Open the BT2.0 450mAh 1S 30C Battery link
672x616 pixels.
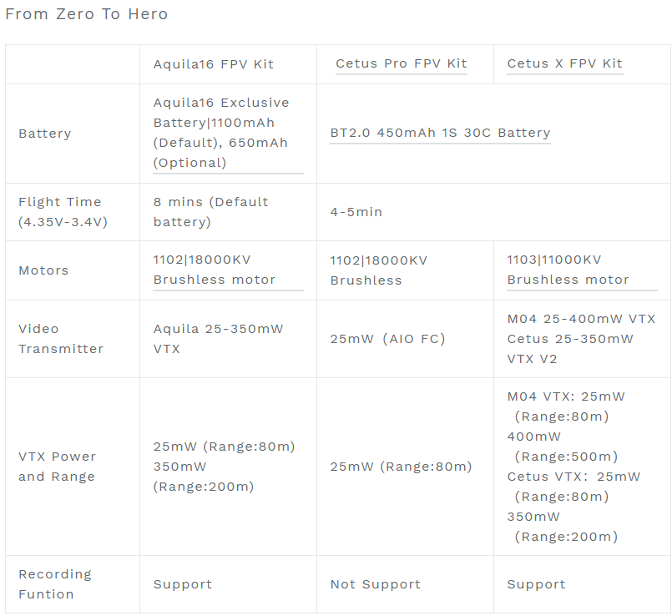pos(440,133)
